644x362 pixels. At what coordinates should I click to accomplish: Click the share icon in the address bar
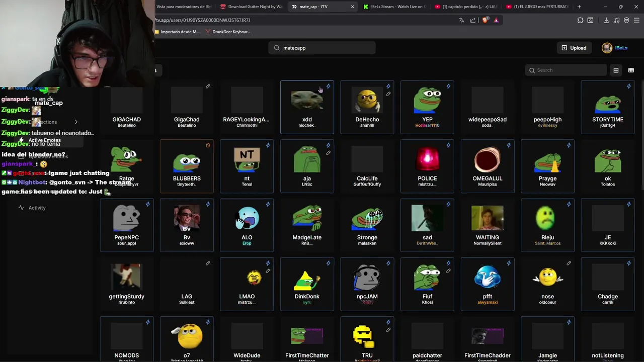click(x=473, y=20)
